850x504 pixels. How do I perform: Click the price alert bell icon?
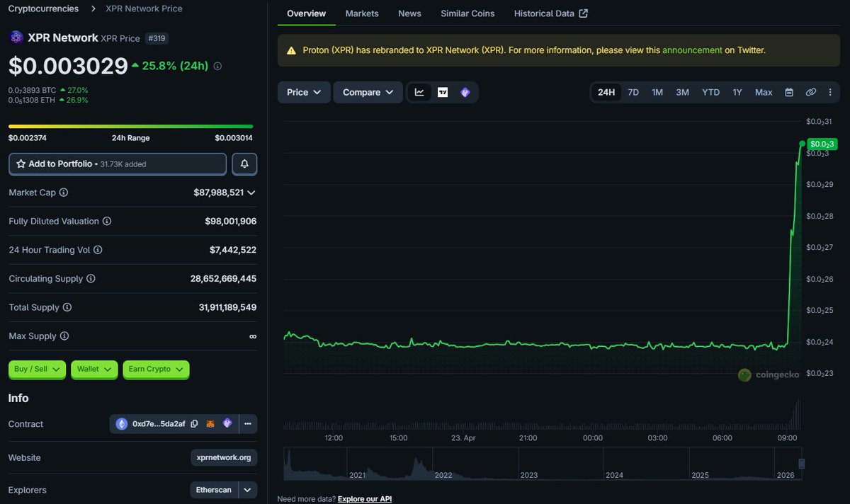(x=244, y=164)
